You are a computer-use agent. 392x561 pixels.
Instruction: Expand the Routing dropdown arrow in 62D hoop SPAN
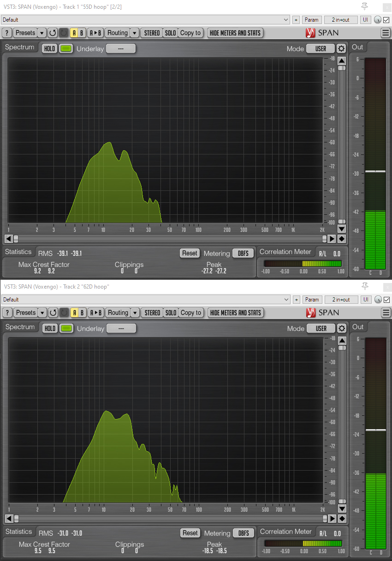pos(135,313)
